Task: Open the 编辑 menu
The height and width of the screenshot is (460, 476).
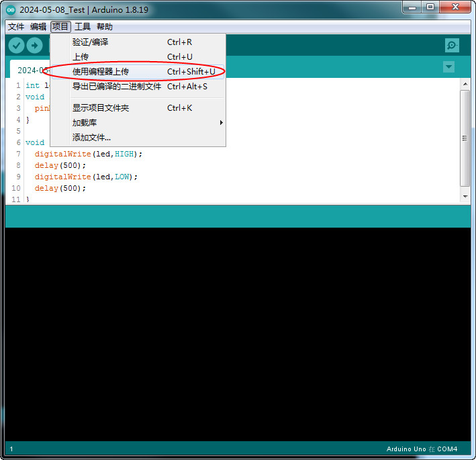Action: [x=38, y=27]
